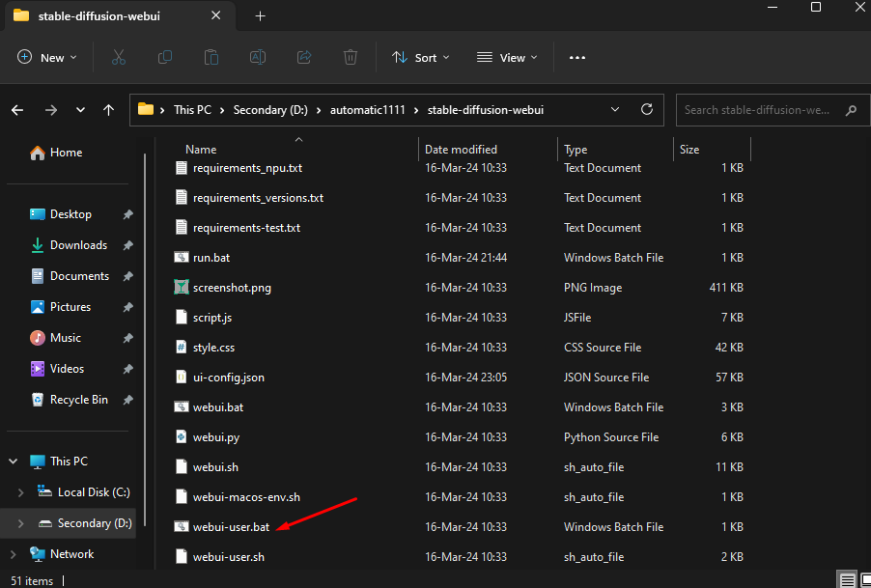
Task: Click the Paste clipboard icon
Action: [211, 58]
